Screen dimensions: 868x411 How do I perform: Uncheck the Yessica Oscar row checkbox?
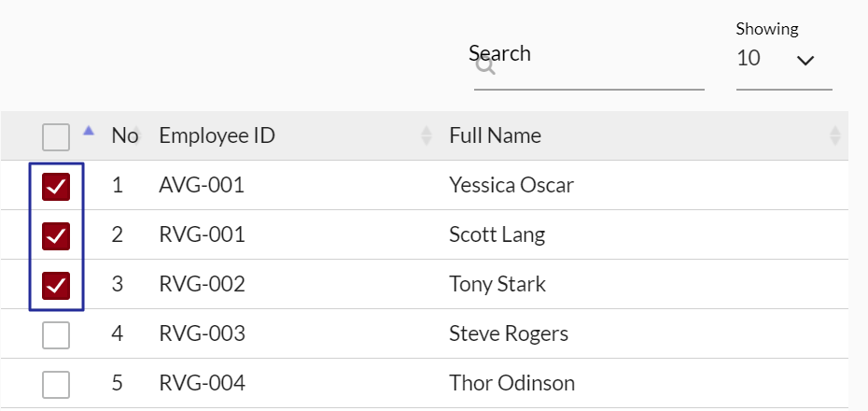pyautogui.click(x=56, y=186)
